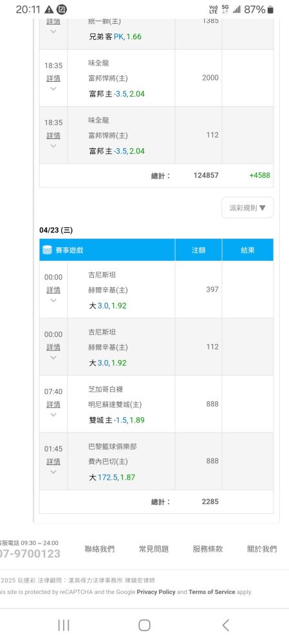Image resolution: width=289 pixels, height=644 pixels.
Task: Open the Terms of Service link
Action: pyautogui.click(x=212, y=592)
